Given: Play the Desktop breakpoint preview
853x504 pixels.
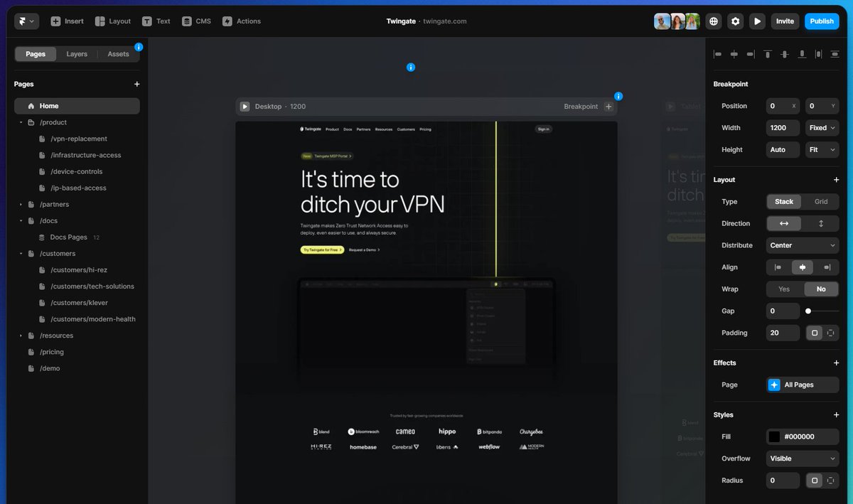Looking at the screenshot, I should [x=245, y=107].
